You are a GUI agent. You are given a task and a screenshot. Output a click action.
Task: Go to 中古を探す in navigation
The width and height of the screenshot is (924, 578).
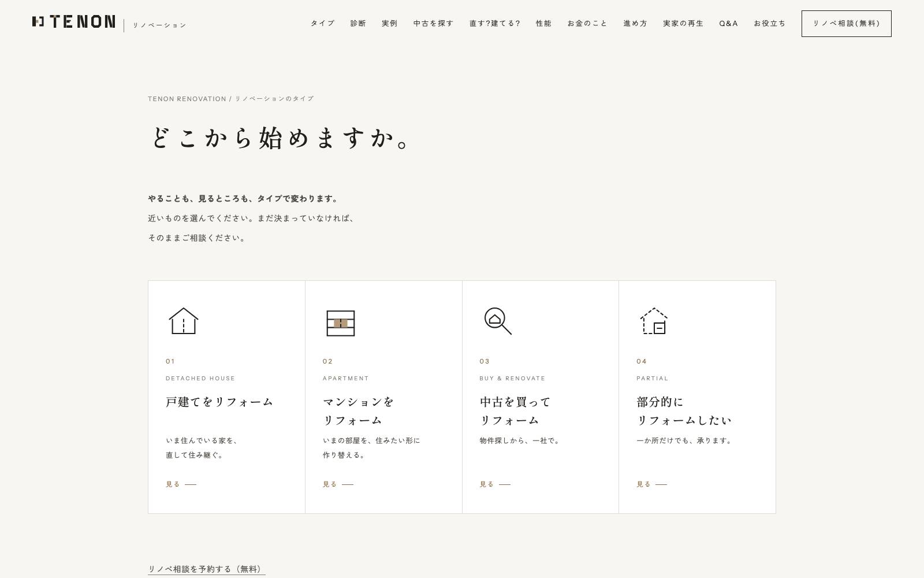pos(434,24)
